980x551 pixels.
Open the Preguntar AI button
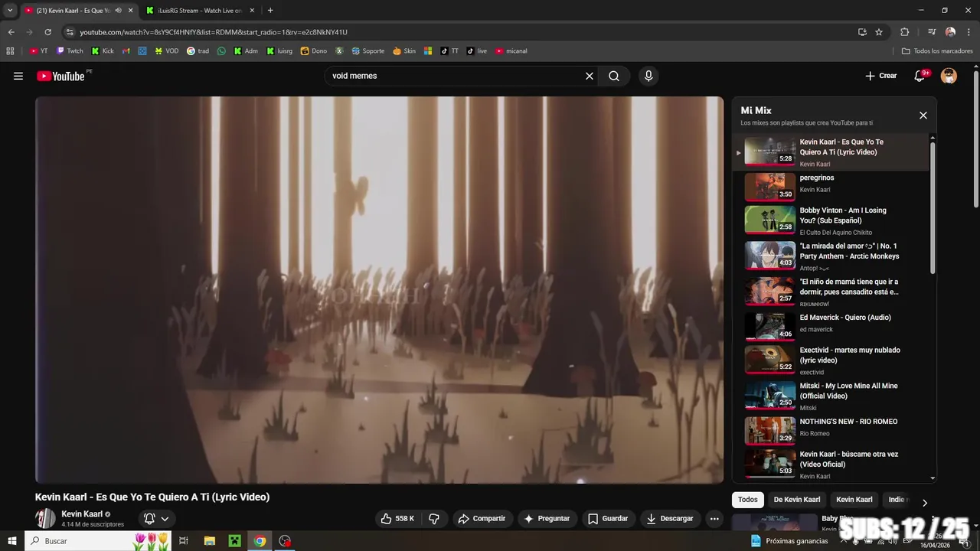click(x=547, y=518)
